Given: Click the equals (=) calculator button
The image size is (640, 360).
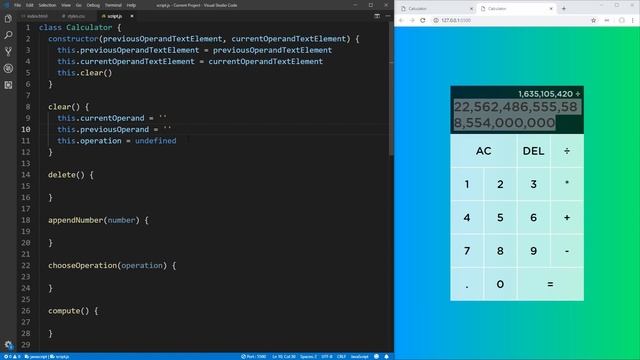Looking at the screenshot, I should (x=550, y=284).
